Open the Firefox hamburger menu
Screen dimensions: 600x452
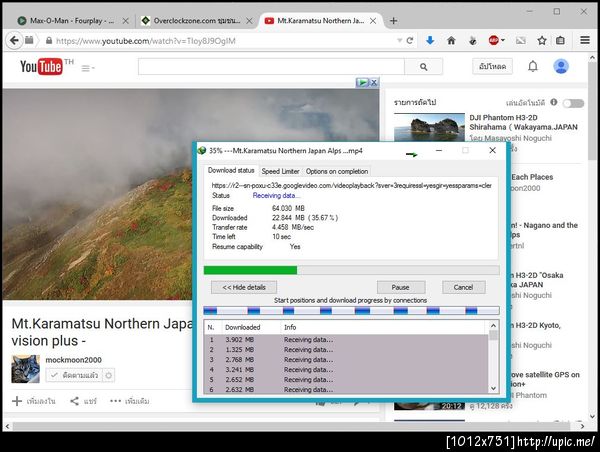[x=585, y=40]
